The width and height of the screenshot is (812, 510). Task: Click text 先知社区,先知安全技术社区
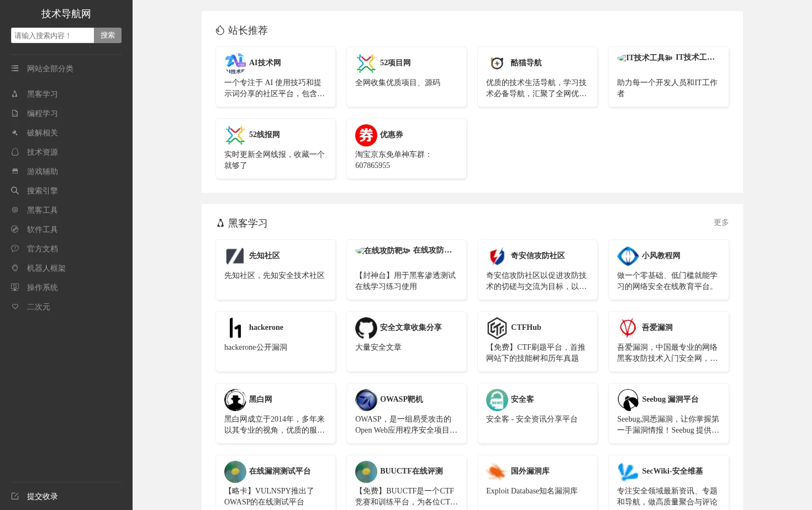click(275, 275)
